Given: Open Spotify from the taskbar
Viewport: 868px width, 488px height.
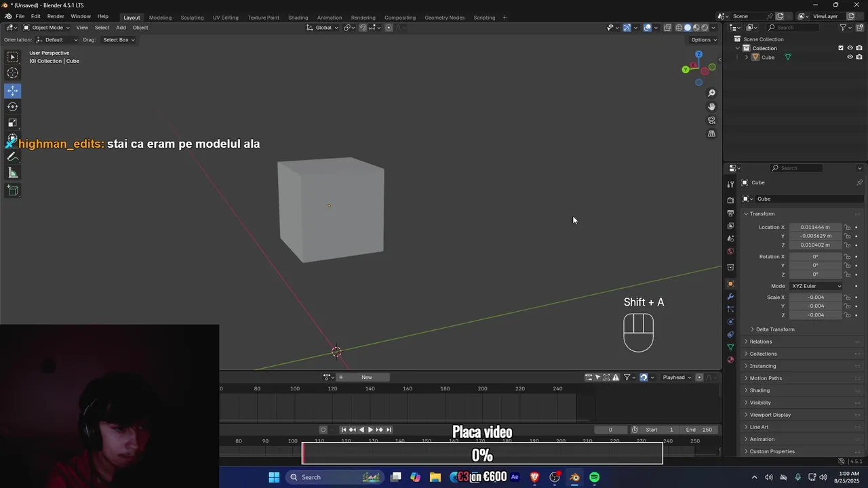Looking at the screenshot, I should [594, 477].
